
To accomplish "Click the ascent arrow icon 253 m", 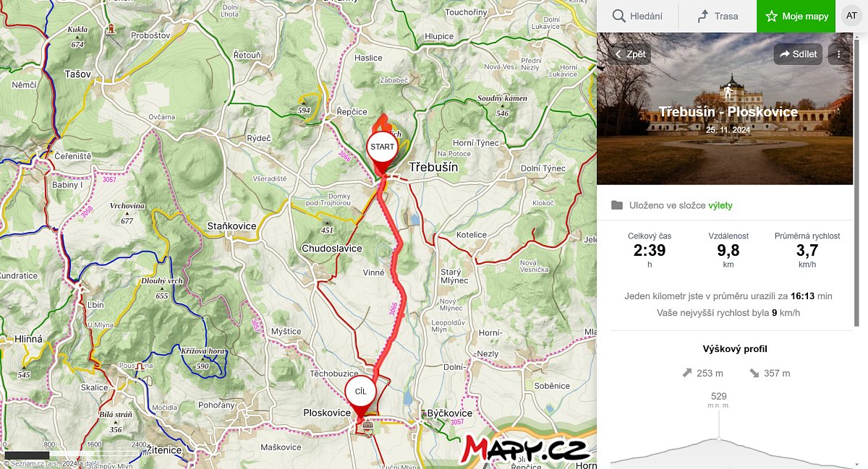I will tap(686, 373).
